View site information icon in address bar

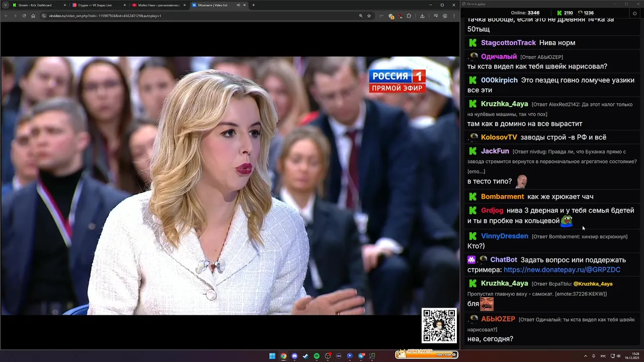click(44, 16)
